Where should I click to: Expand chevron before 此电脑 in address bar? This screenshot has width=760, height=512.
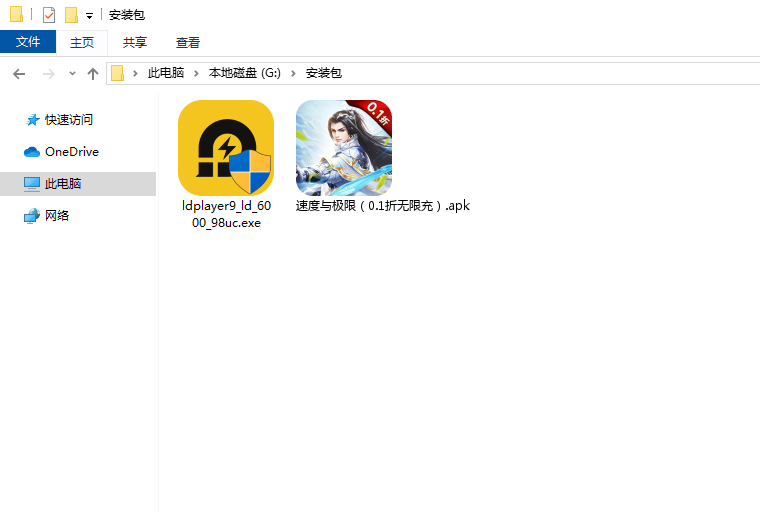tap(135, 73)
